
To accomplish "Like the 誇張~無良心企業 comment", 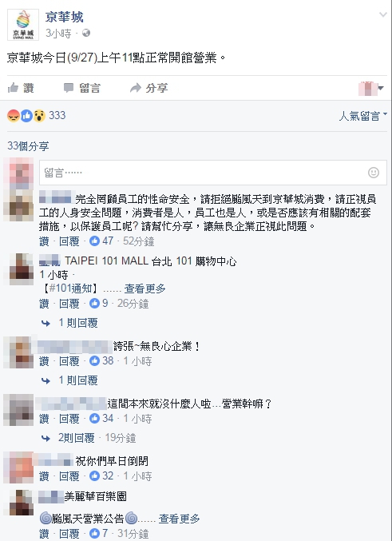I will [x=44, y=361].
